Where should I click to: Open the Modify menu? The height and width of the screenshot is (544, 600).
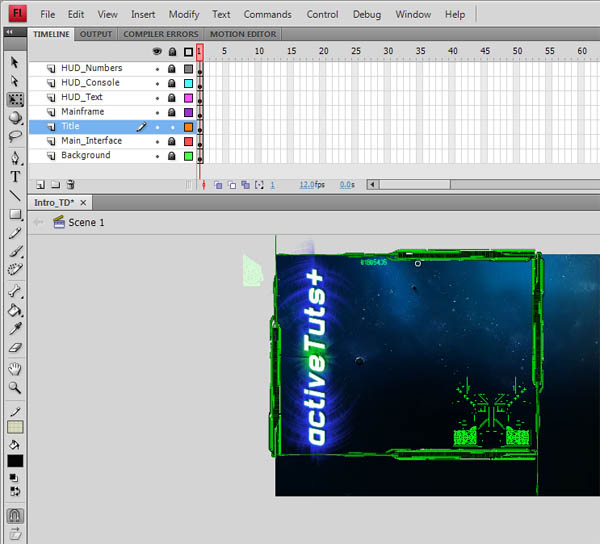(x=184, y=15)
